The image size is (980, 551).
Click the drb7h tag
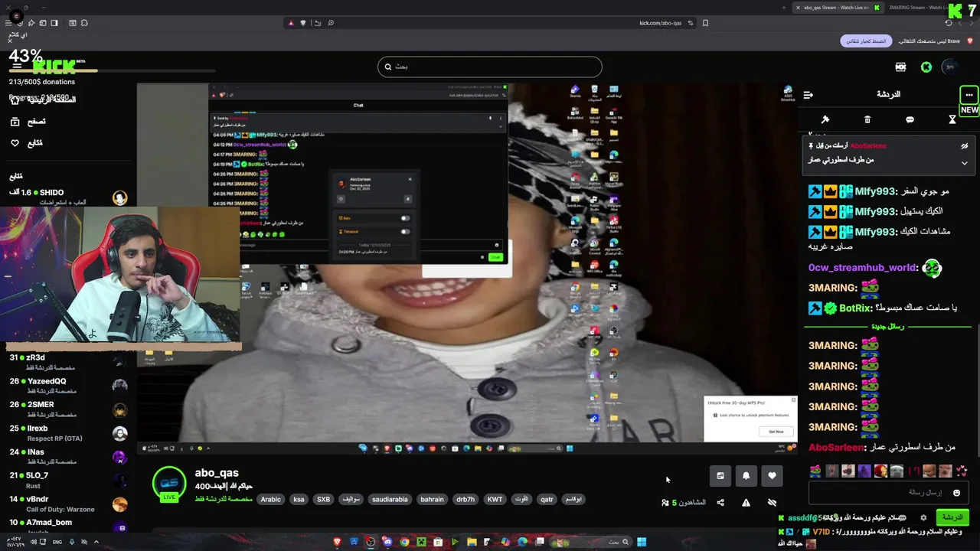465,499
